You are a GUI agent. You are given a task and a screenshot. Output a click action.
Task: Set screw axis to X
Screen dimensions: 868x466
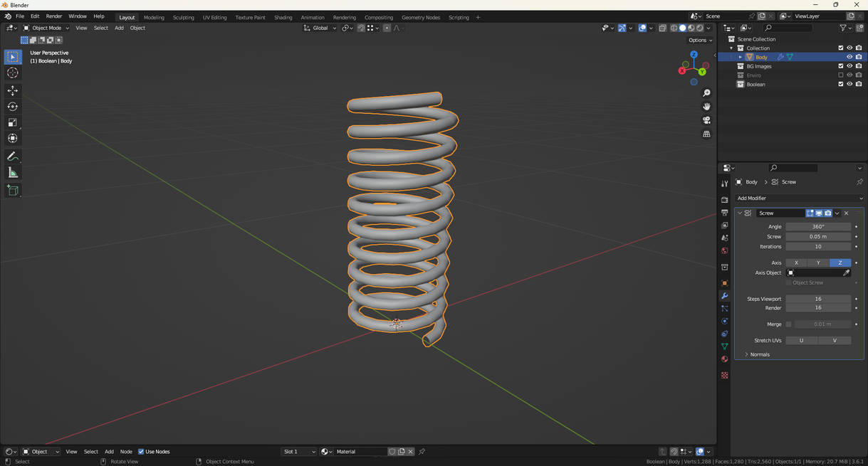pyautogui.click(x=796, y=263)
